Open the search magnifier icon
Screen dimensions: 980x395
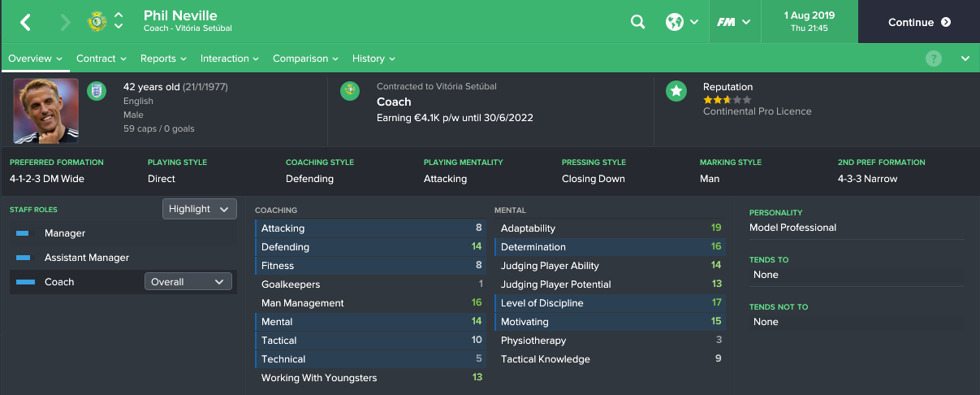click(x=638, y=22)
